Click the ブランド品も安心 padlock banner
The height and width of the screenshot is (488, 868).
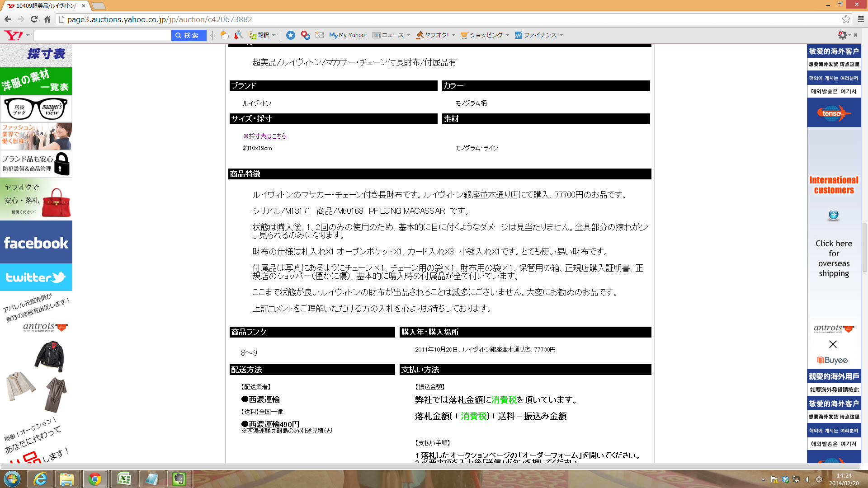pyautogui.click(x=36, y=164)
